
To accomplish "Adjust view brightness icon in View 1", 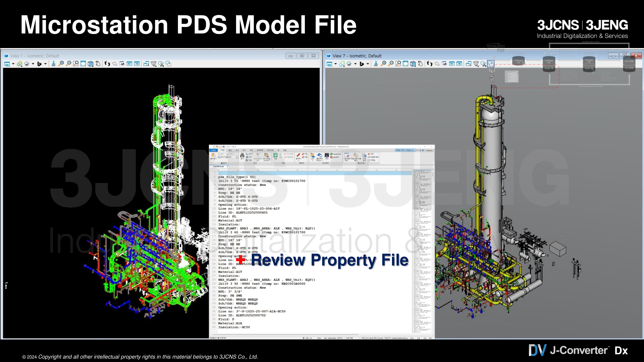I will coord(27,64).
